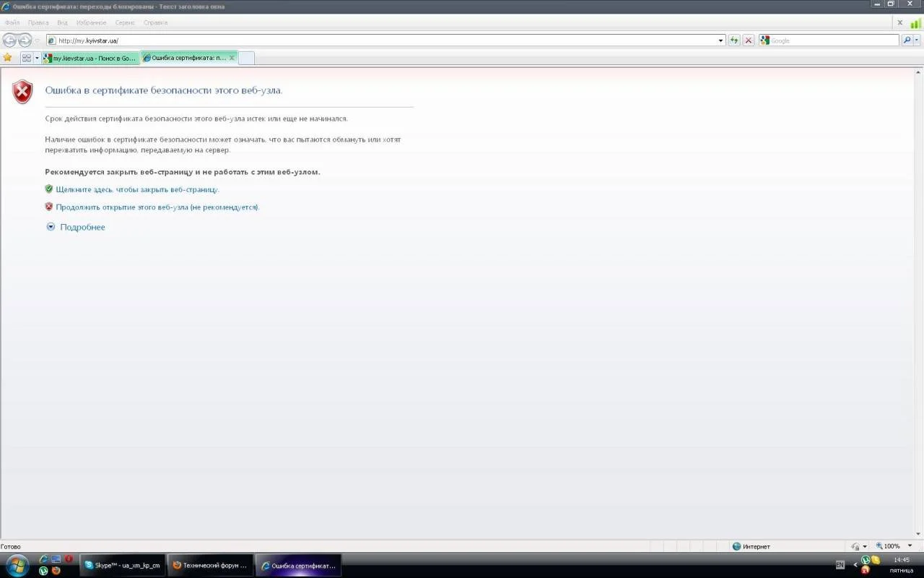Screen dimensions: 924x578
Task: Click the red Opera quick launch icon
Action: coord(69,559)
